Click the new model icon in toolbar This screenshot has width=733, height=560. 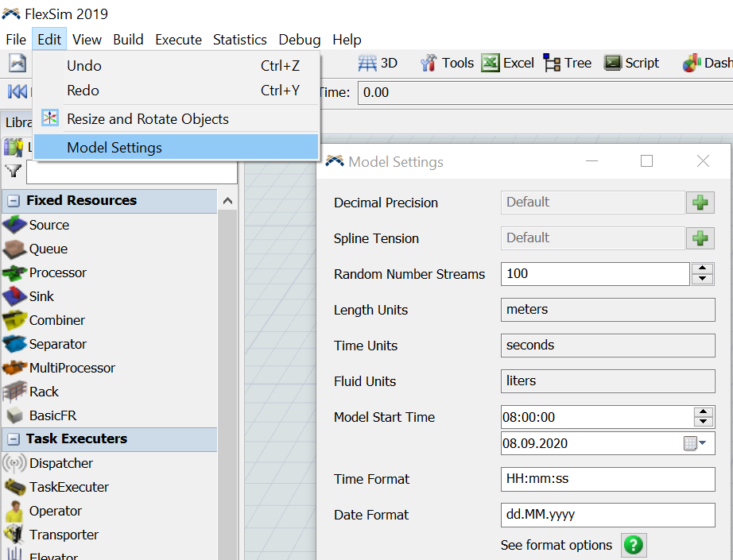[x=17, y=63]
